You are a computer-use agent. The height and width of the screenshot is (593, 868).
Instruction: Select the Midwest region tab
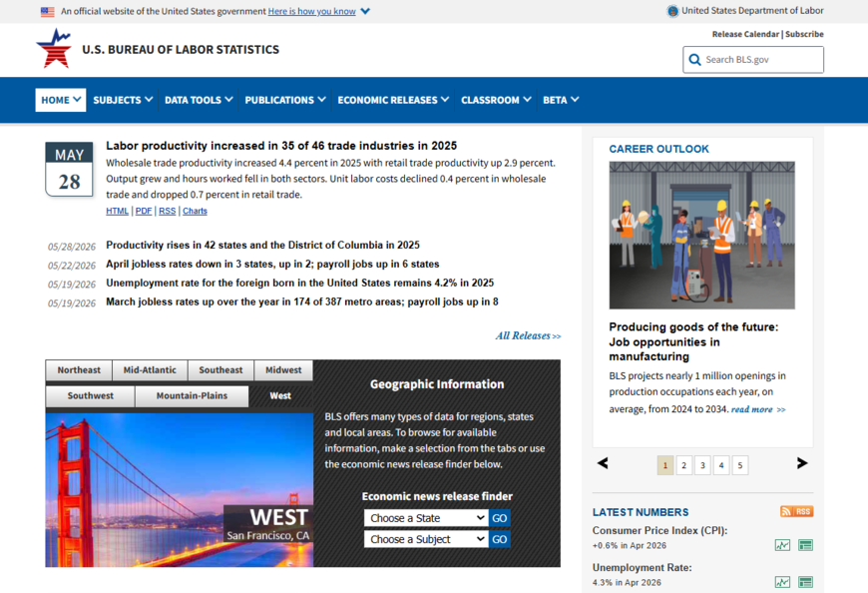(283, 369)
